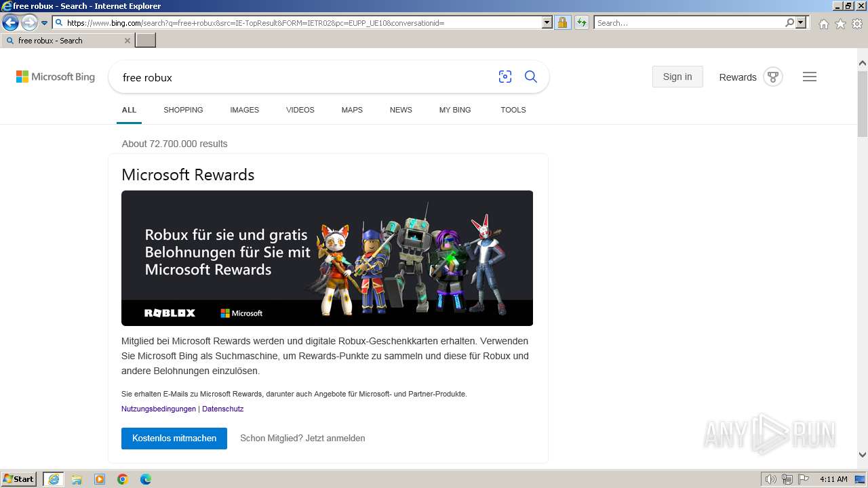The height and width of the screenshot is (488, 868).
Task: Switch to the IMAGES tab
Action: click(x=244, y=110)
